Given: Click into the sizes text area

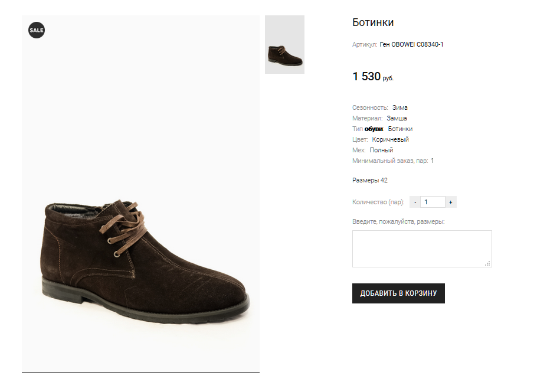Looking at the screenshot, I should [x=421, y=248].
